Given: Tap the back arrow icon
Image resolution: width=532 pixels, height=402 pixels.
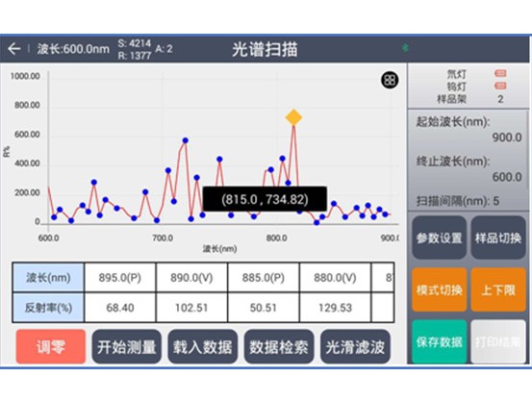Looking at the screenshot, I should point(14,49).
